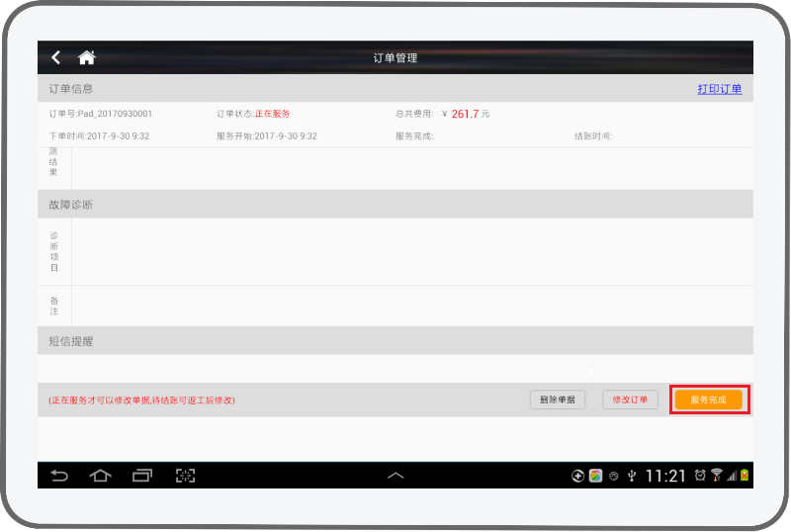791x532 pixels.
Task: Open recent apps in navigation bar
Action: click(x=143, y=476)
